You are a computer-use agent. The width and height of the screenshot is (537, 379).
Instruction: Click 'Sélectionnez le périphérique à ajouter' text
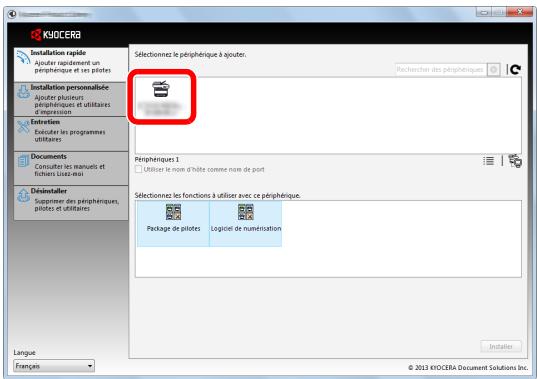click(190, 54)
